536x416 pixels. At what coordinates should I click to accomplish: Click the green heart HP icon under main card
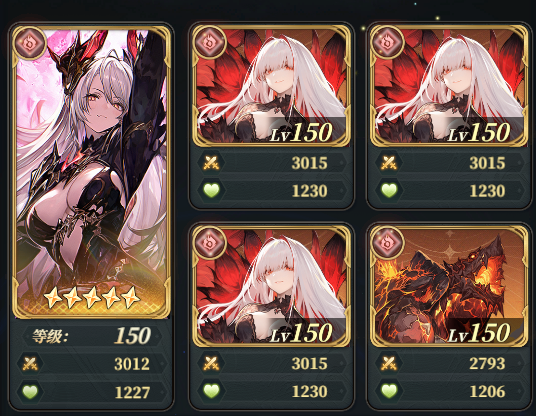click(30, 392)
